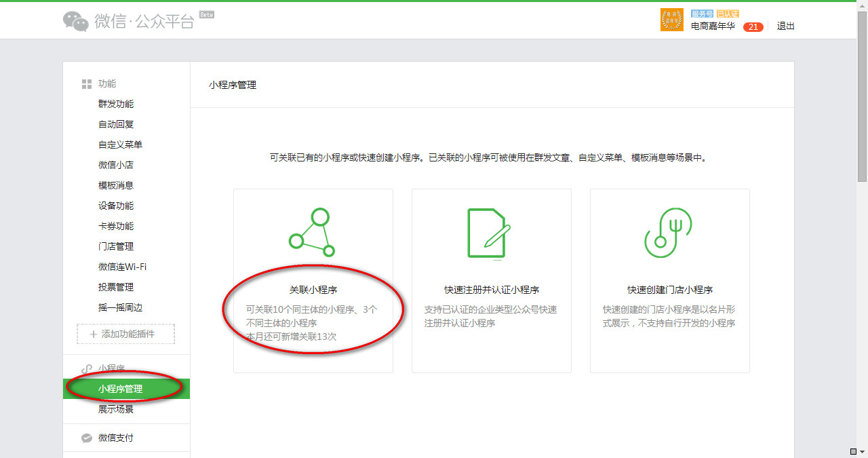The width and height of the screenshot is (868, 458).
Task: Go to 微信小店 in sidebar
Action: tap(116, 166)
